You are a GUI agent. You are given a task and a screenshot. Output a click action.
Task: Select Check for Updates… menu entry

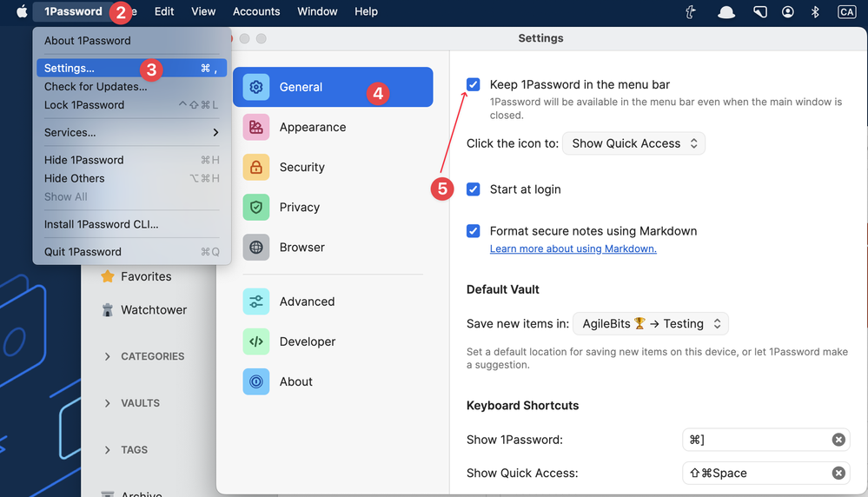(96, 86)
